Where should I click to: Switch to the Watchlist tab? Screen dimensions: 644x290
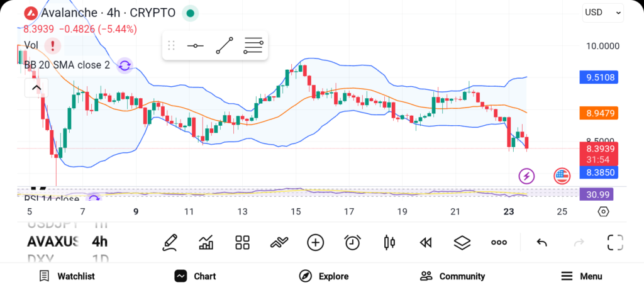tap(67, 276)
